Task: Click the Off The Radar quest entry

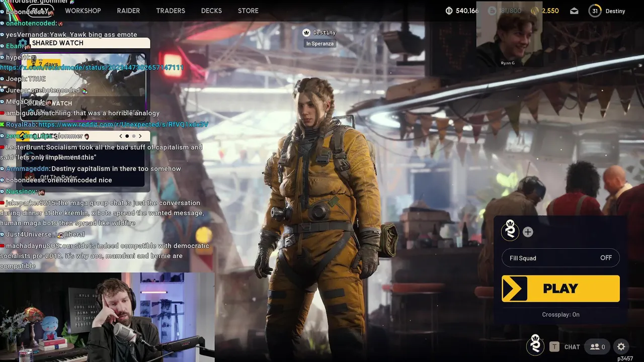Action: point(84,177)
